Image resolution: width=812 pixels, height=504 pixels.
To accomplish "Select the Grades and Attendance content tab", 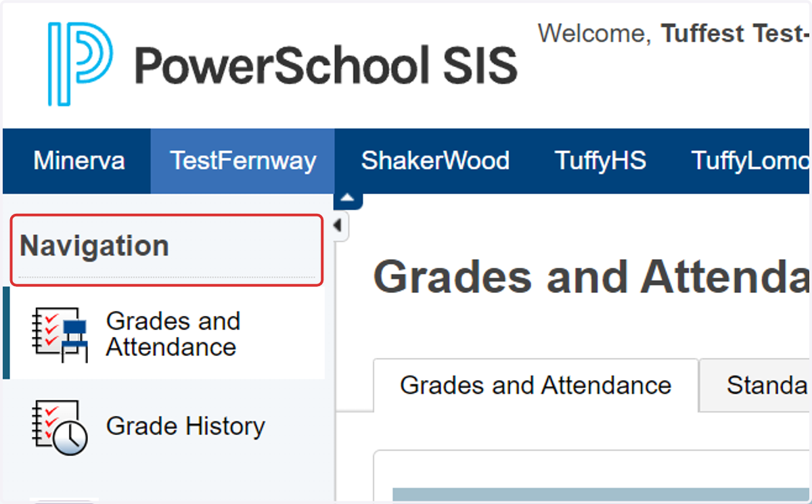I will [x=536, y=385].
